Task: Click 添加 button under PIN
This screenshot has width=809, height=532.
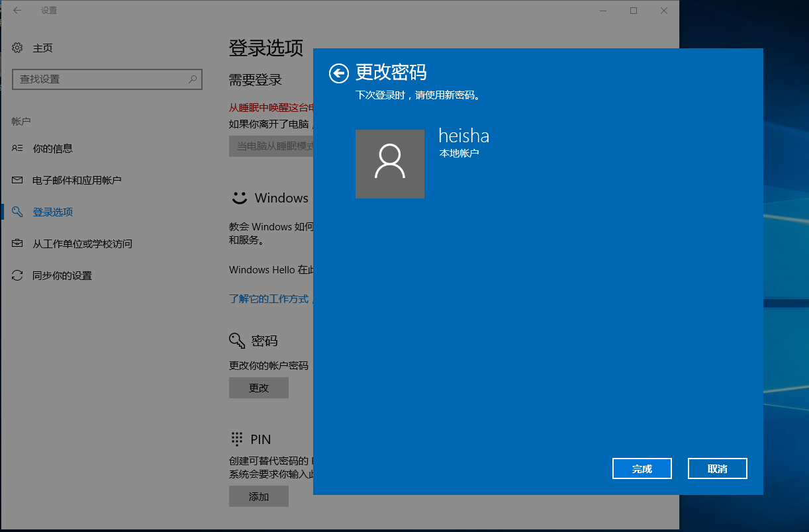Action: tap(259, 496)
